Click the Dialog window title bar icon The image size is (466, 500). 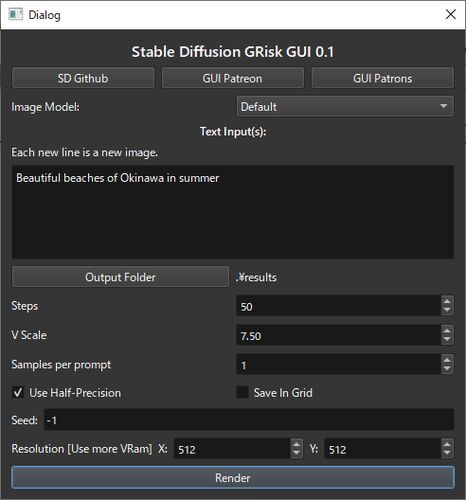pyautogui.click(x=16, y=14)
